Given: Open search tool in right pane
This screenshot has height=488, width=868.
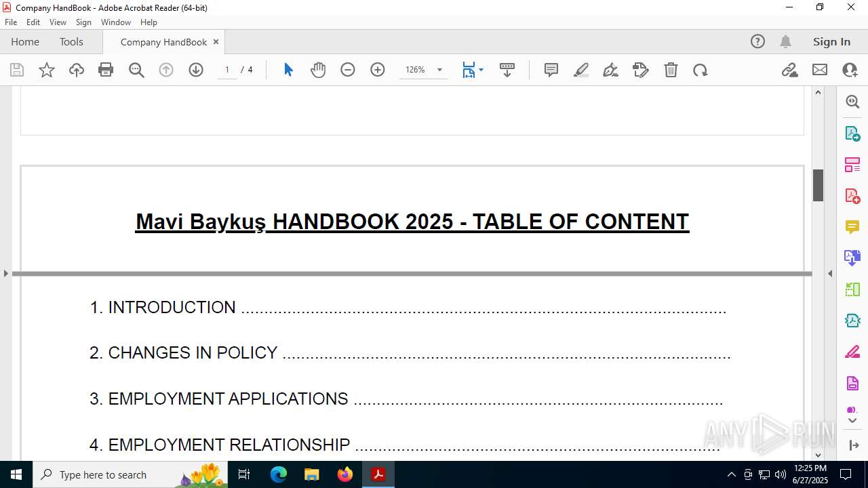Looking at the screenshot, I should pos(852,102).
